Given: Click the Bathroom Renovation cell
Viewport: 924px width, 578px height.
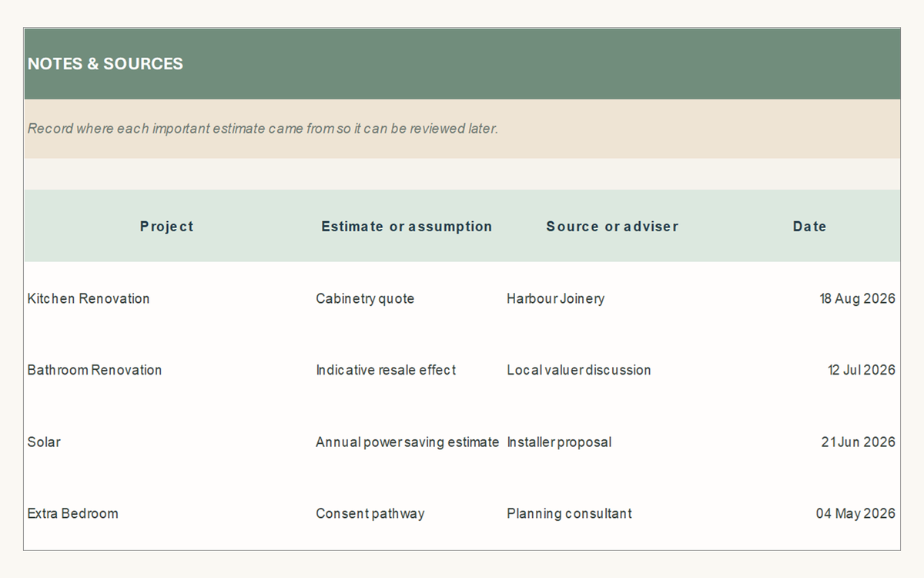Looking at the screenshot, I should [x=95, y=370].
